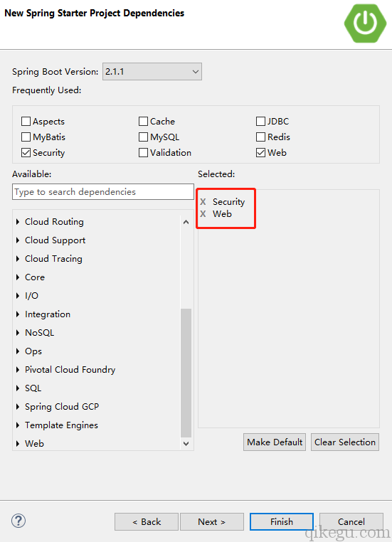Screen dimensions: 392x542
Task: Expand the Template Engines category
Action: (x=18, y=425)
